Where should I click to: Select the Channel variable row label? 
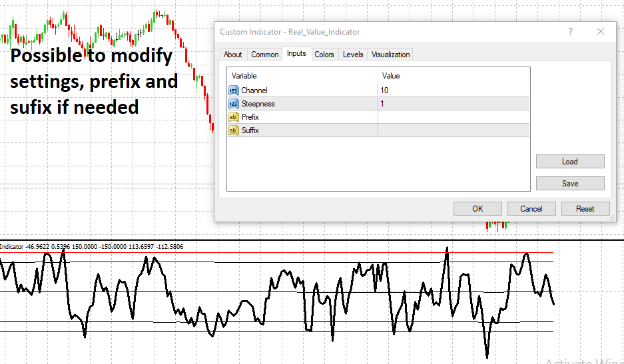(x=254, y=91)
